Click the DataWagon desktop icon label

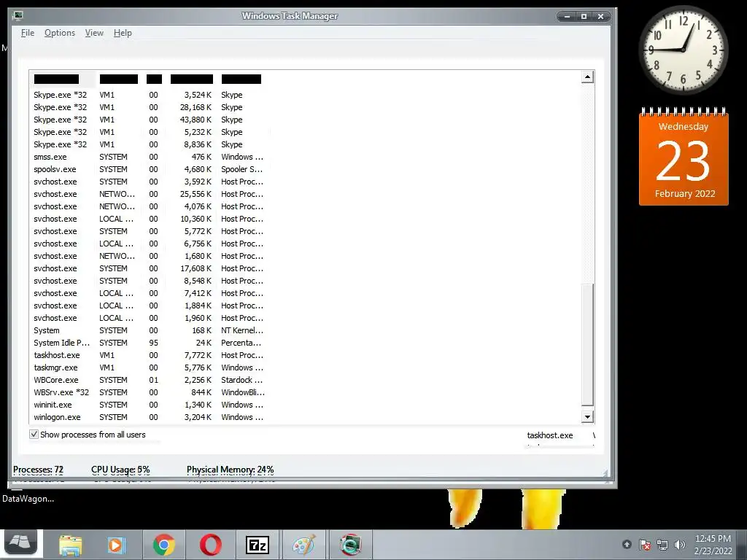pos(28,499)
